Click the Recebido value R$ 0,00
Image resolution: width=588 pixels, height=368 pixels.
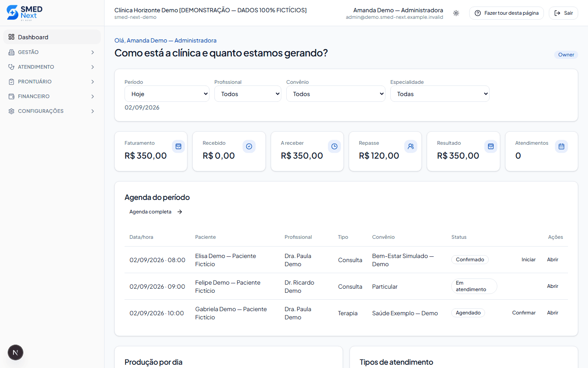219,156
